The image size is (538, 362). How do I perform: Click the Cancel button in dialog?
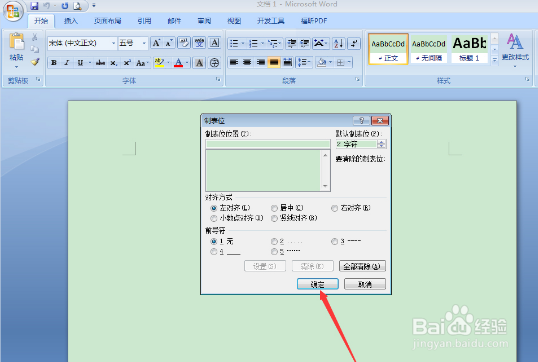pyautogui.click(x=365, y=284)
